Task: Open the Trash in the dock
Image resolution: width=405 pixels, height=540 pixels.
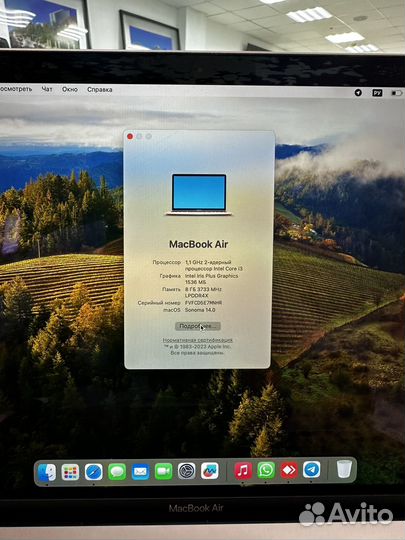Action: 344,469
